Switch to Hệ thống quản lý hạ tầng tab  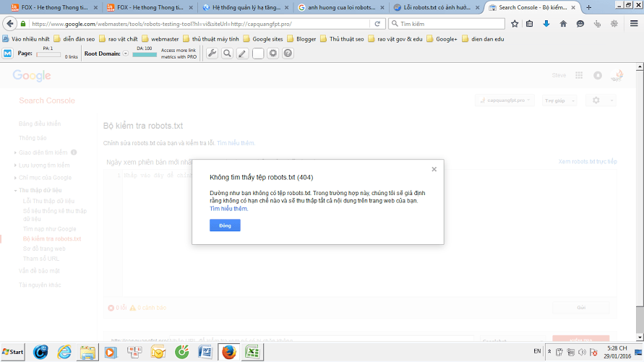[x=246, y=7]
